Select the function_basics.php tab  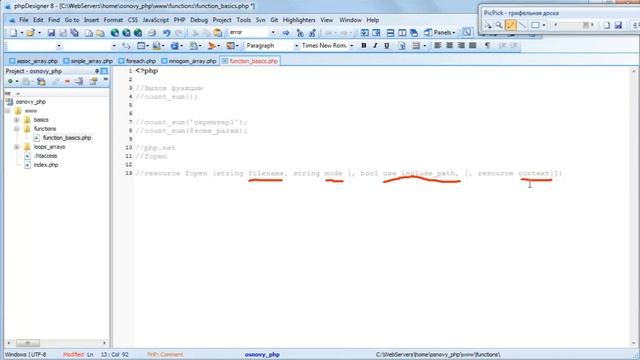click(250, 61)
